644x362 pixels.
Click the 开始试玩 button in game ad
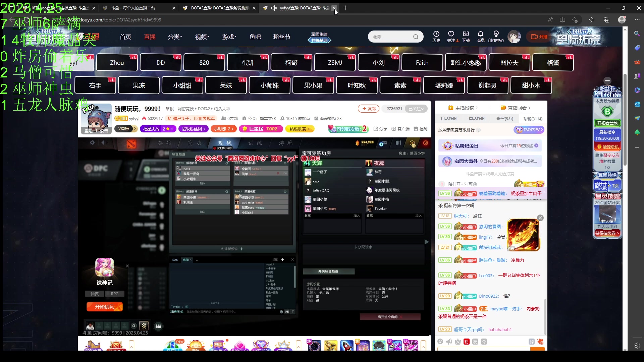(x=105, y=307)
